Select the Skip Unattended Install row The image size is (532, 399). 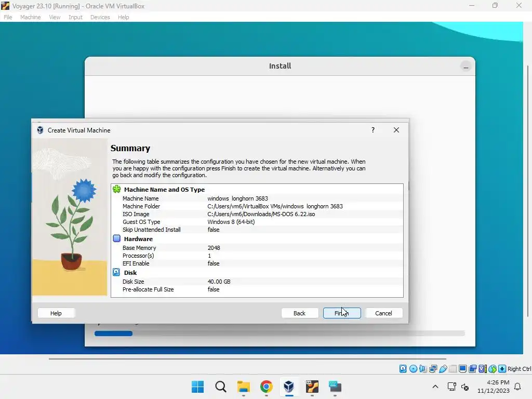[x=257, y=230]
